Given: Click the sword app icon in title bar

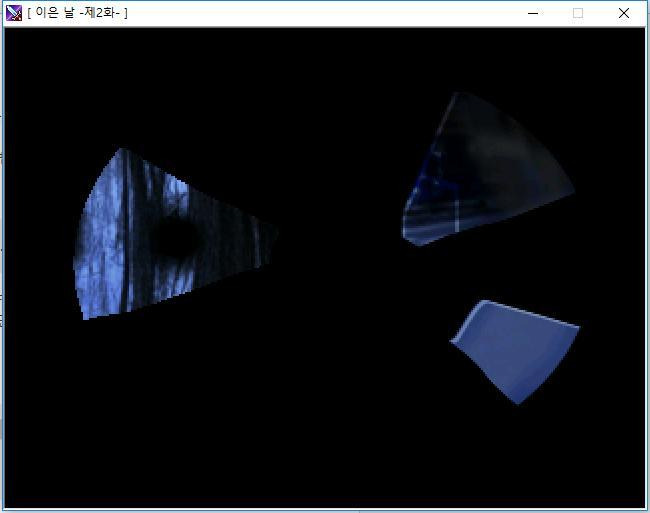Looking at the screenshot, I should pyautogui.click(x=14, y=13).
